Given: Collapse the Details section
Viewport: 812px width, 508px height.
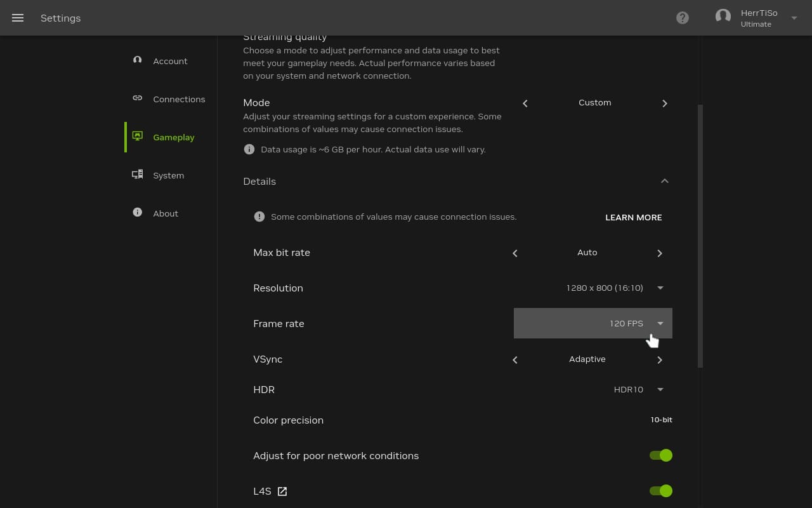Looking at the screenshot, I should click(x=664, y=182).
